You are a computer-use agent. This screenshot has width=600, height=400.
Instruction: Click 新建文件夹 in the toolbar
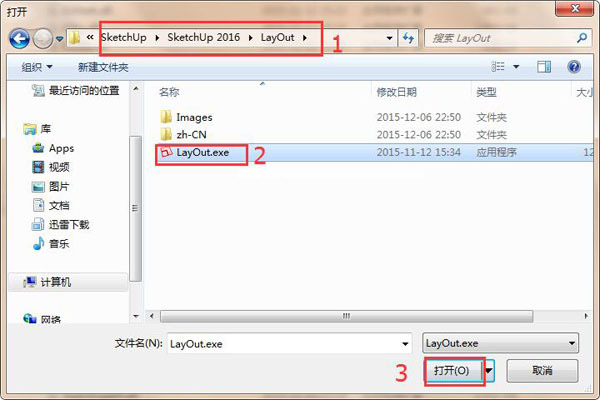[103, 67]
